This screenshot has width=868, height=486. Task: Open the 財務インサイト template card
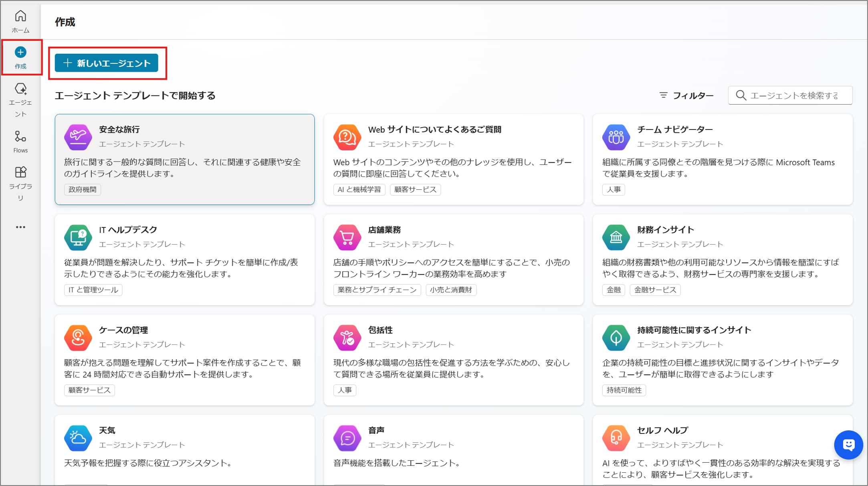tap(722, 259)
